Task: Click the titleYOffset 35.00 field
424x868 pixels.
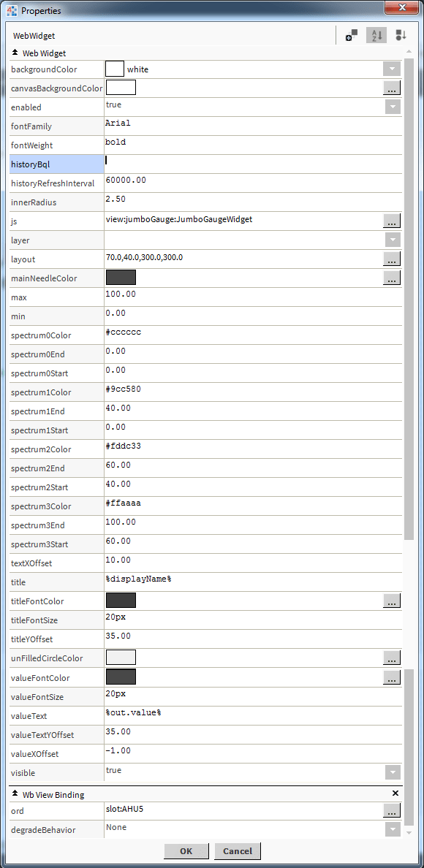Action: tap(253, 639)
